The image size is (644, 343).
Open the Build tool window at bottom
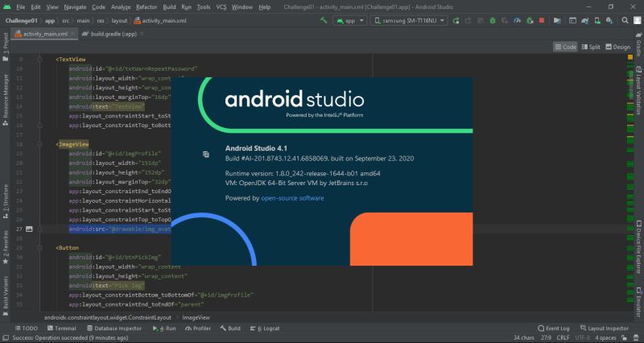(x=230, y=329)
